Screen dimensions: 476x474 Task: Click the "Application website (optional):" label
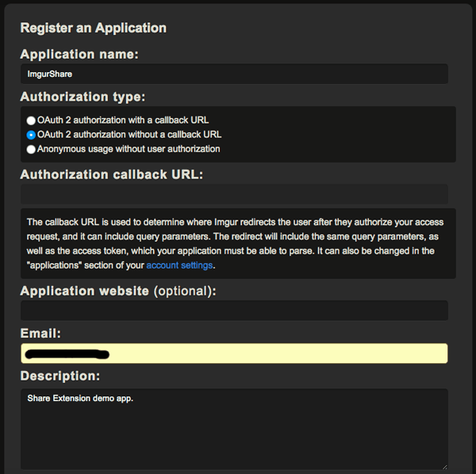(x=118, y=291)
